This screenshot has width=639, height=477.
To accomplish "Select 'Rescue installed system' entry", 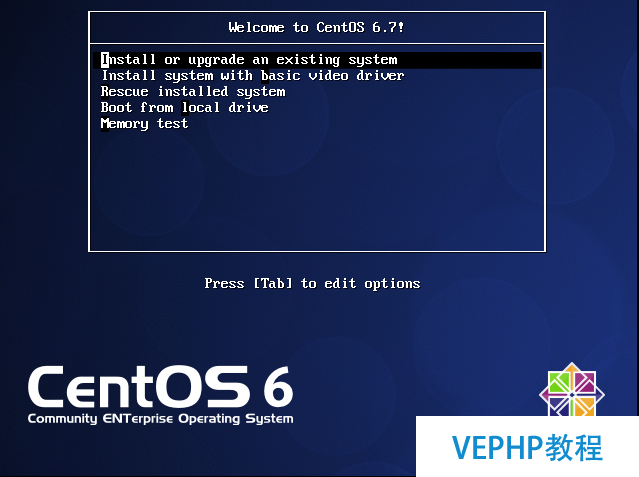I will [x=193, y=92].
